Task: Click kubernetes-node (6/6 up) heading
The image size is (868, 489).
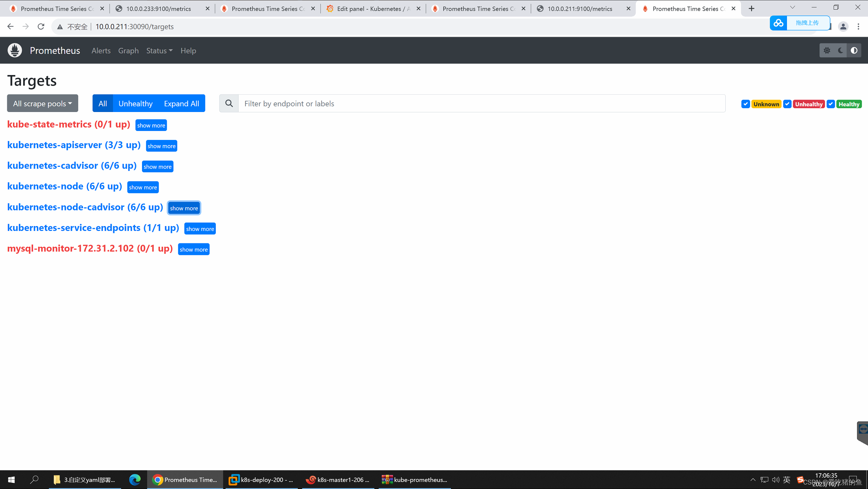Action: coord(64,186)
